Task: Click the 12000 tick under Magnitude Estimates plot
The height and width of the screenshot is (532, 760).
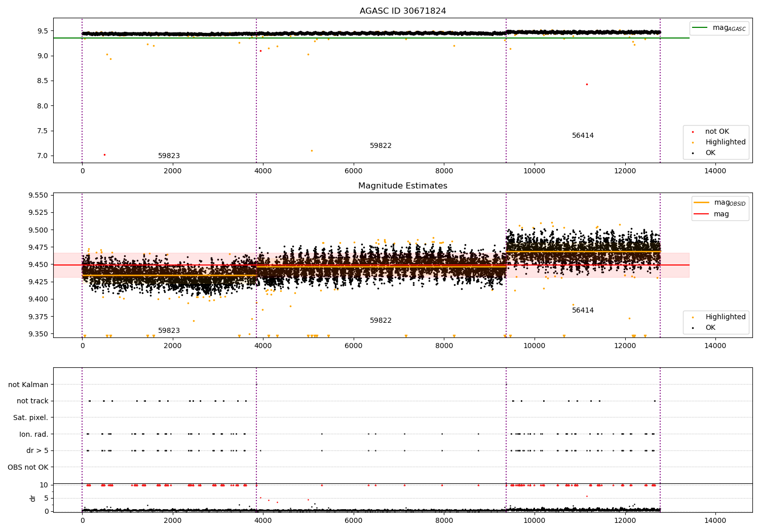Action: (x=625, y=346)
